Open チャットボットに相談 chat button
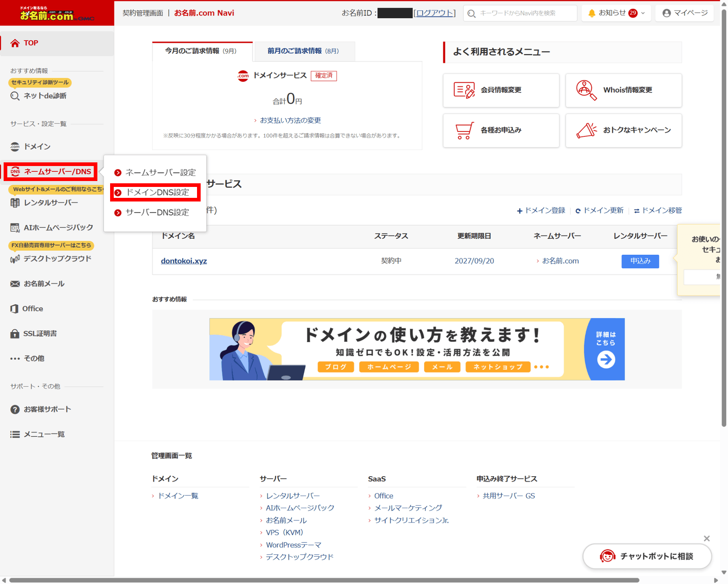The height and width of the screenshot is (584, 728). [x=647, y=556]
